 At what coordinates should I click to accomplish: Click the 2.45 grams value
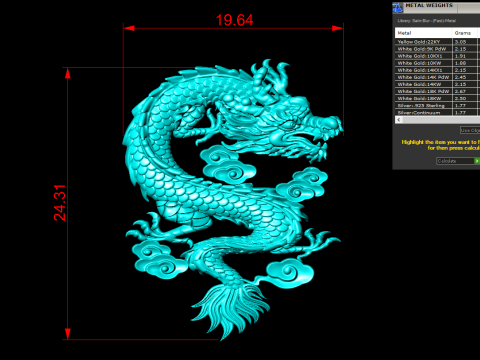(x=460, y=77)
